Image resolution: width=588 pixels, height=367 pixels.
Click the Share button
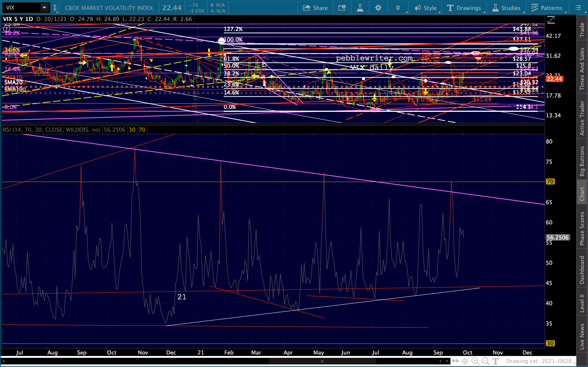point(315,8)
